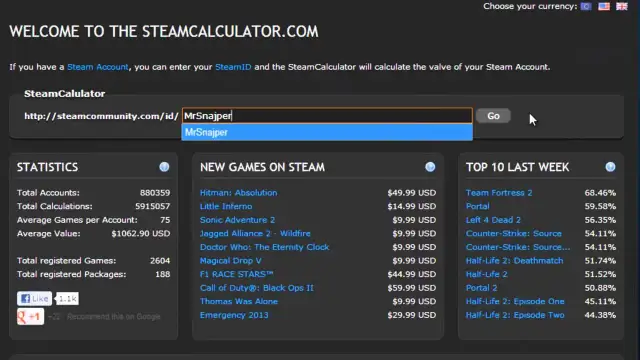Click the steamcommunity.com/id/ URL prefix label

[101, 116]
